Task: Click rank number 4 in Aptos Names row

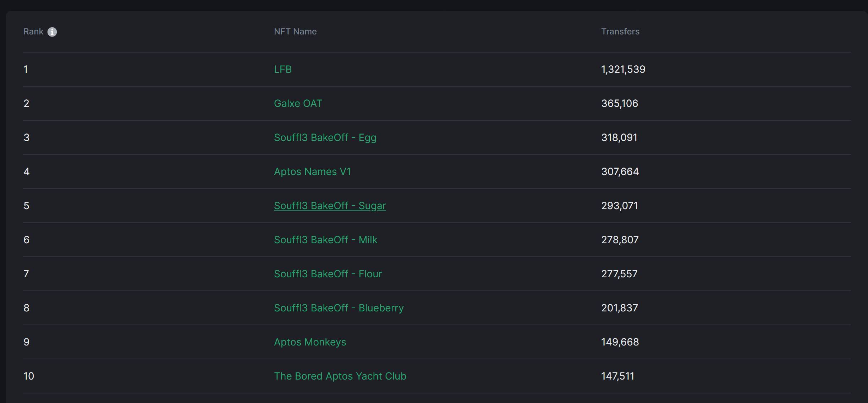Action: (26, 171)
